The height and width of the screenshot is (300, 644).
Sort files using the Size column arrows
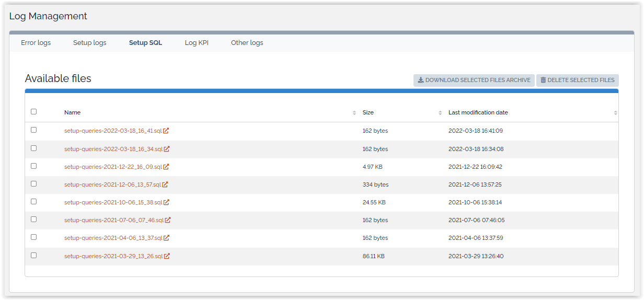click(440, 113)
